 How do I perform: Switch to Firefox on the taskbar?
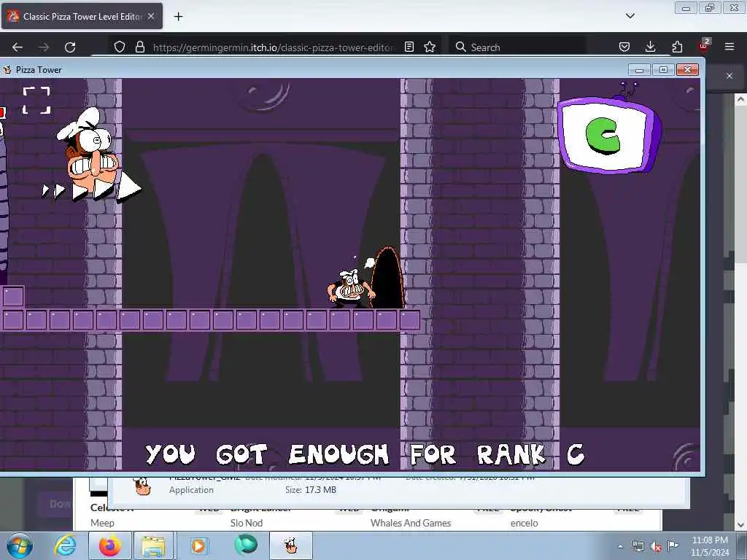tap(110, 545)
